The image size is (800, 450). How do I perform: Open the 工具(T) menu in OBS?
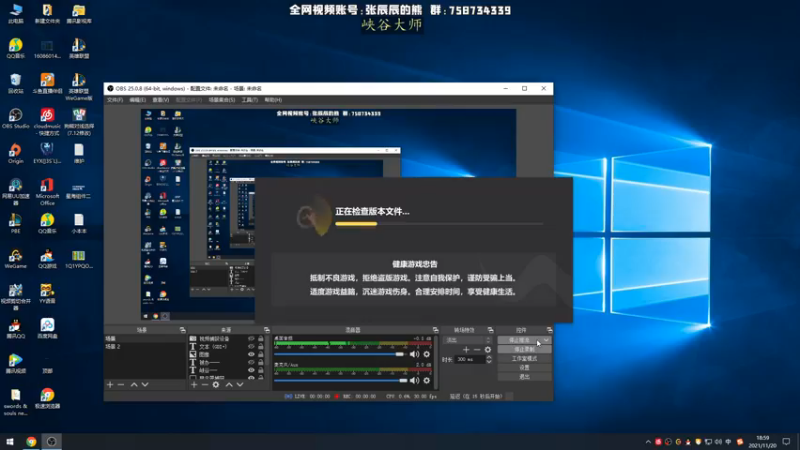point(249,100)
